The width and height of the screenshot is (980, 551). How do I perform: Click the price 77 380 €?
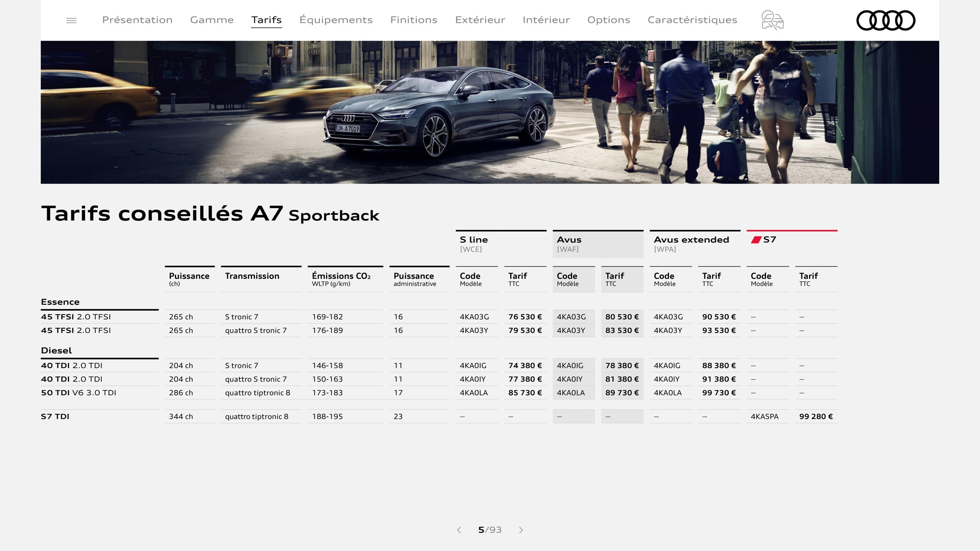(x=525, y=379)
